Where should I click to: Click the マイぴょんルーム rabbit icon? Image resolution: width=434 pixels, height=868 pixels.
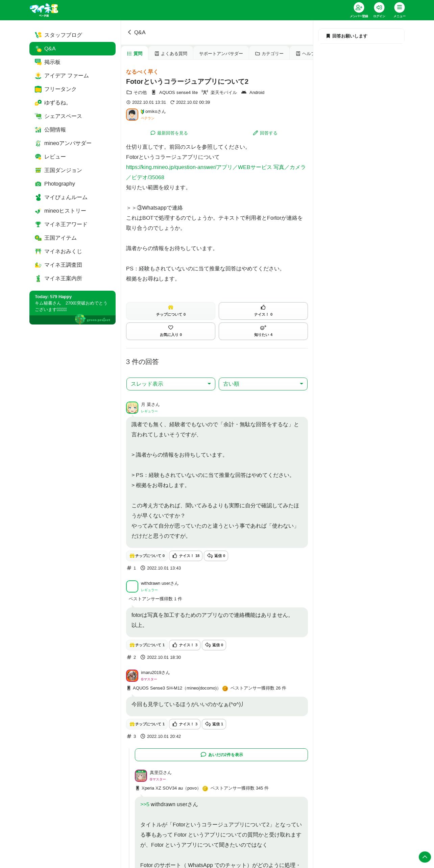tap(38, 197)
